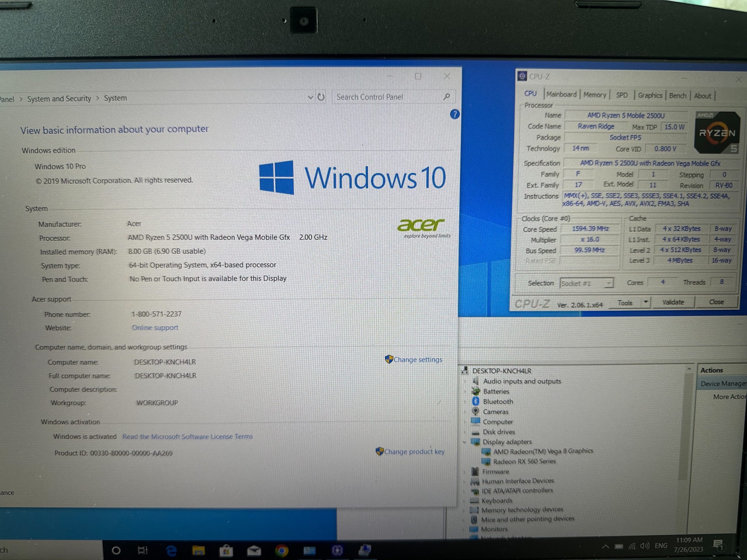This screenshot has height=560, width=747.
Task: Click the CPU-Z Close button
Action: click(x=716, y=302)
